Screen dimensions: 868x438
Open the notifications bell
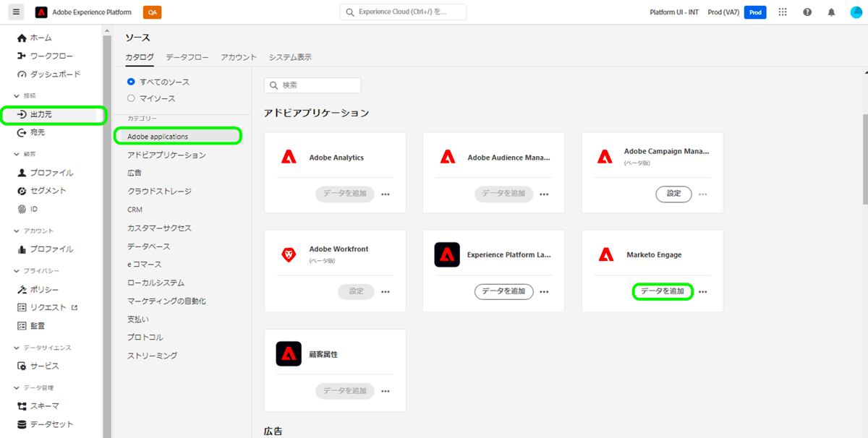click(830, 12)
